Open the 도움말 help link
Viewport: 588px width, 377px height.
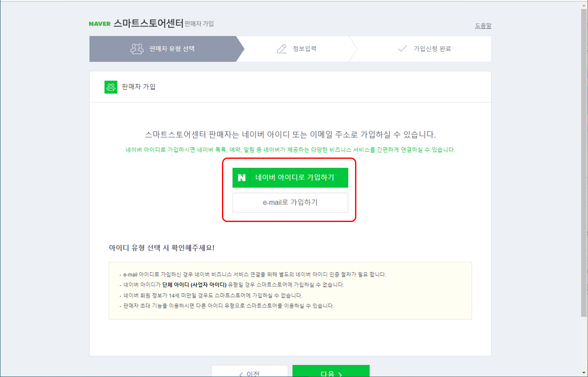coord(483,26)
